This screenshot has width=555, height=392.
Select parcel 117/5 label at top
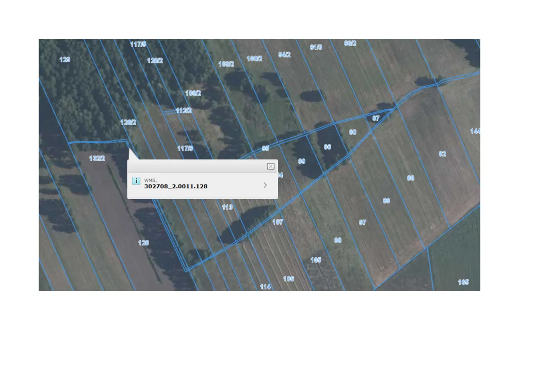pyautogui.click(x=138, y=44)
